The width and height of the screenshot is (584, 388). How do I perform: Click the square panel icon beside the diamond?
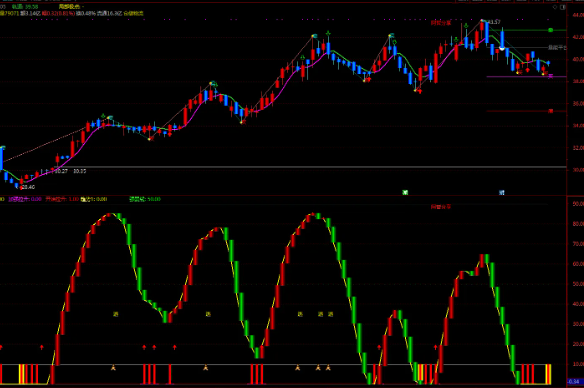point(563,7)
